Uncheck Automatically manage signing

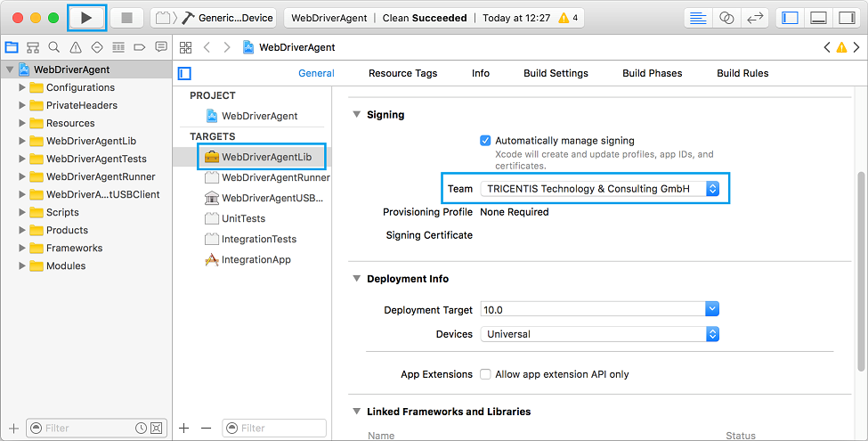[485, 141]
